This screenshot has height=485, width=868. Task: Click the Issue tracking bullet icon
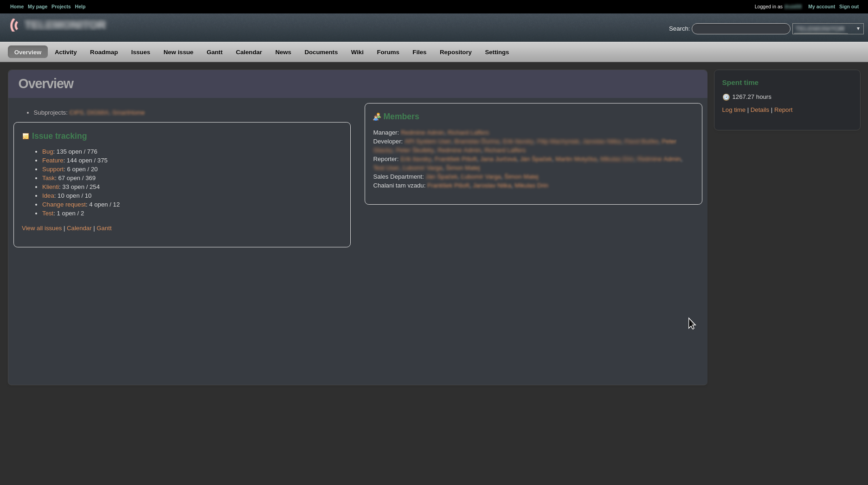[26, 136]
